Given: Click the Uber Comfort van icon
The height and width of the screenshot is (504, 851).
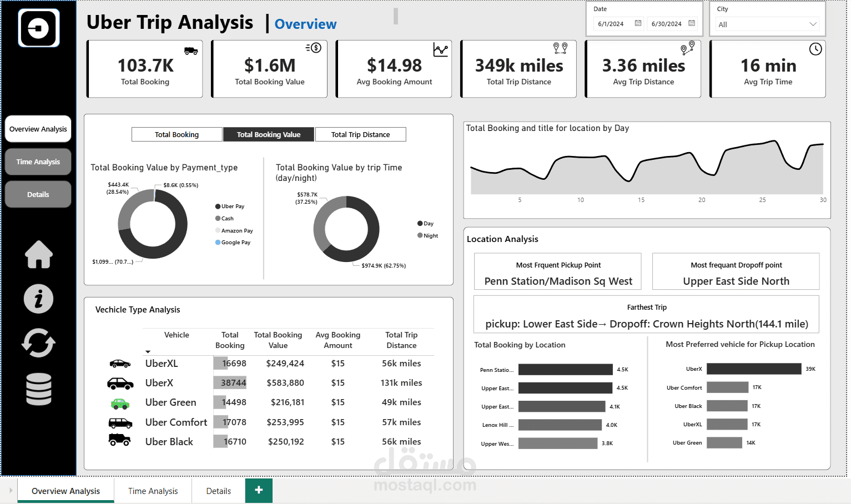Looking at the screenshot, I should point(120,423).
